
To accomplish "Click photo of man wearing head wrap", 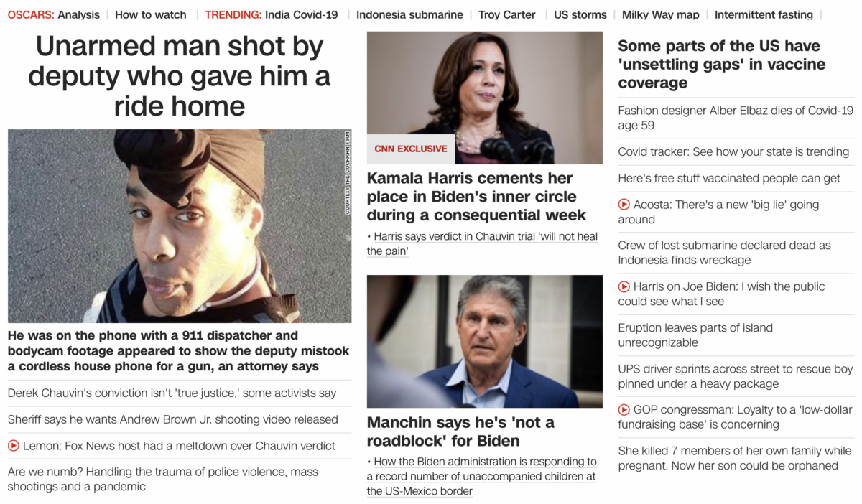I will pyautogui.click(x=180, y=226).
